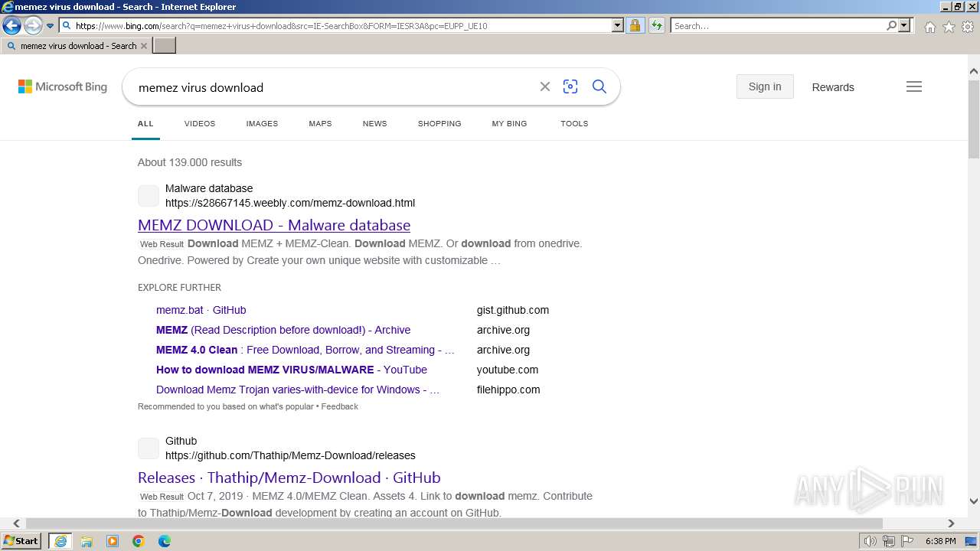Open the volume speaker tray icon
Viewport: 980px width, 551px height.
pyautogui.click(x=871, y=541)
